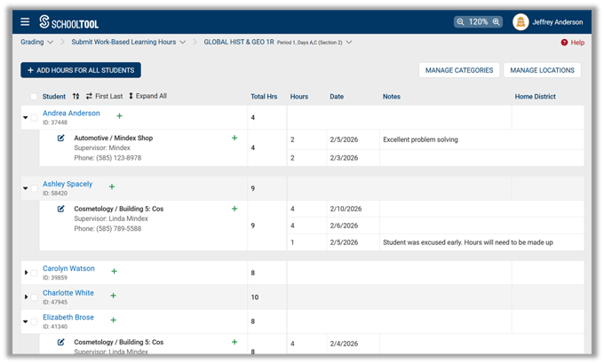Select the checkbox for Andrea Anderson
The height and width of the screenshot is (364, 604).
[x=35, y=117]
